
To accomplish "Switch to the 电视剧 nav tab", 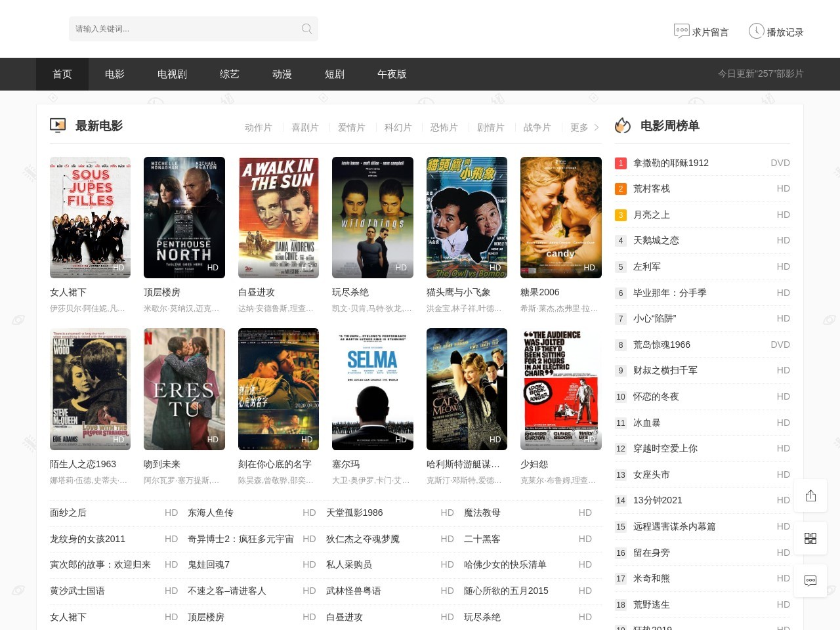I will click(x=172, y=74).
